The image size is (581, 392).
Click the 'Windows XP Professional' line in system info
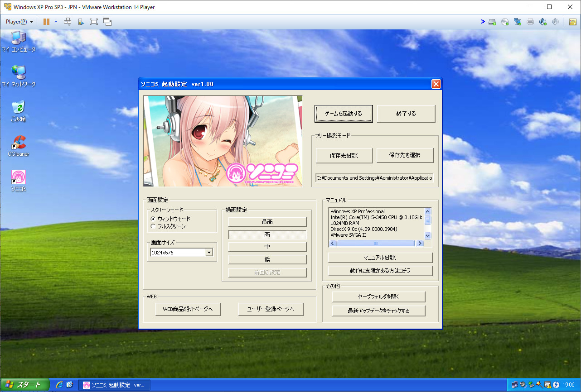(358, 211)
